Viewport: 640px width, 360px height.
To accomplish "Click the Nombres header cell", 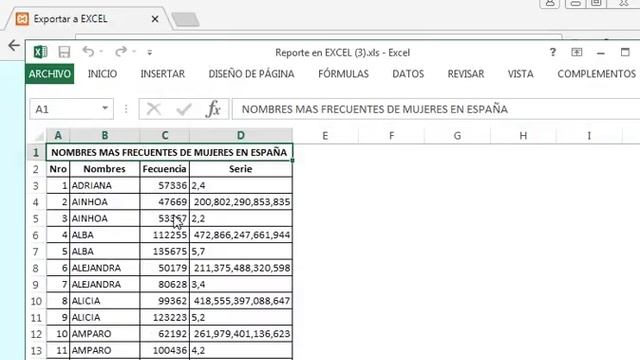I will (104, 169).
